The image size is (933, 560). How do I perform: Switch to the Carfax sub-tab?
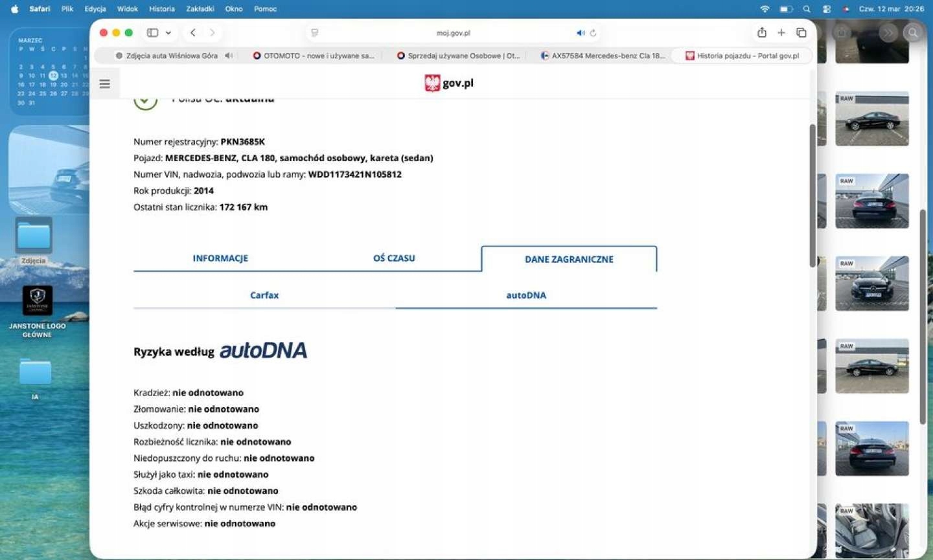click(x=264, y=295)
